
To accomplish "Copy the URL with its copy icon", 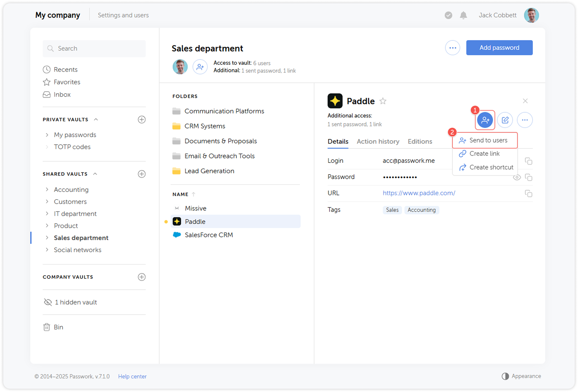I will 528,194.
